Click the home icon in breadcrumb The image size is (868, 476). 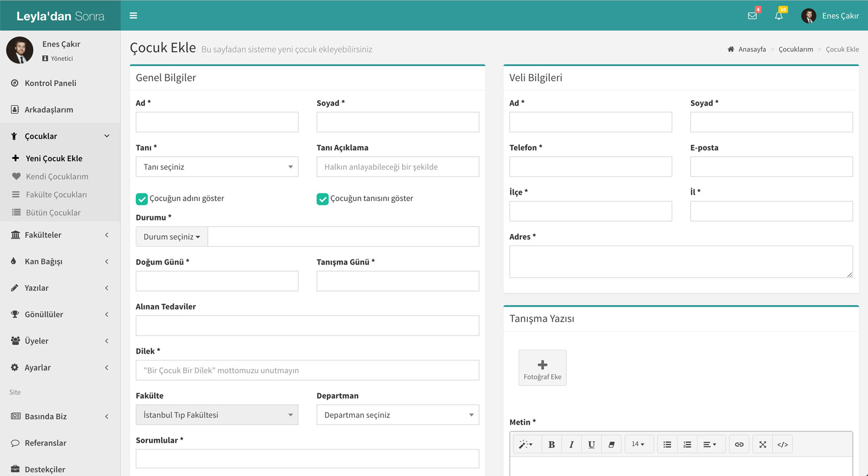tap(731, 49)
